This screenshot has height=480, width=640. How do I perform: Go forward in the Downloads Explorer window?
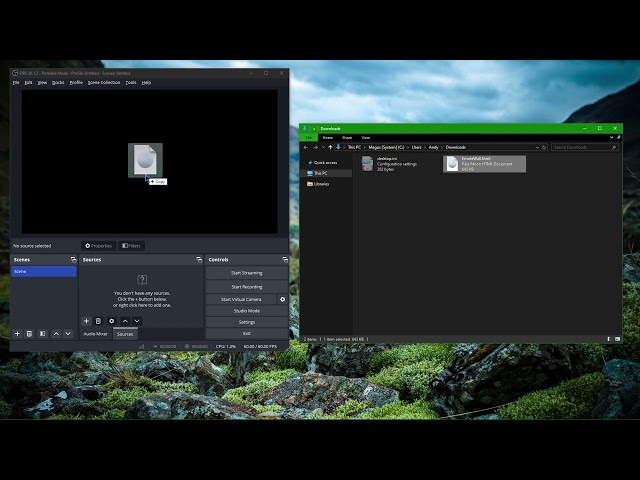point(315,147)
